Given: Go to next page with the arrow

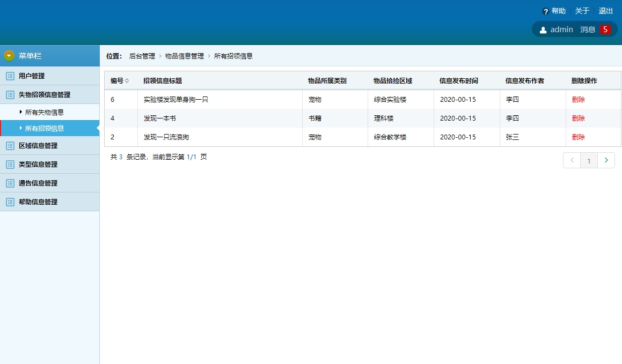Looking at the screenshot, I should [606, 160].
